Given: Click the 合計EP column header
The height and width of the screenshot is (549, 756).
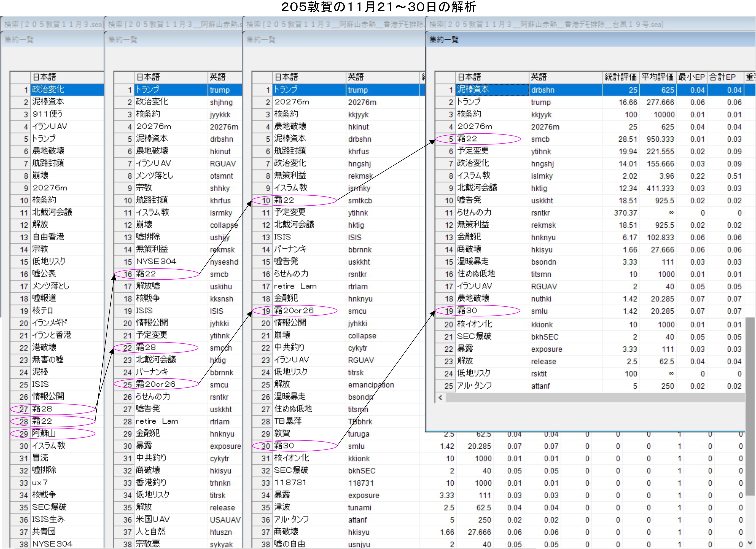Looking at the screenshot, I should pos(725,77).
